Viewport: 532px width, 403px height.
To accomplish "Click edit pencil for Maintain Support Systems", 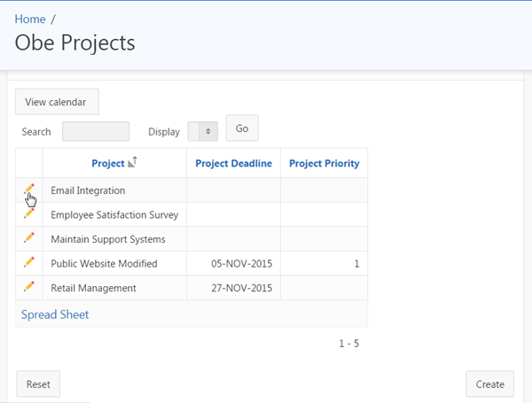I will pos(29,237).
